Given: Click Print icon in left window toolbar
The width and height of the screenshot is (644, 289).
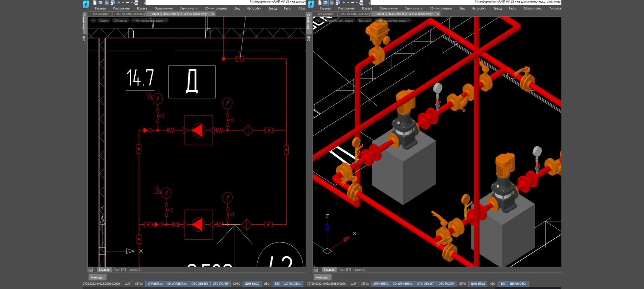Looking at the screenshot, I should click(x=136, y=3).
